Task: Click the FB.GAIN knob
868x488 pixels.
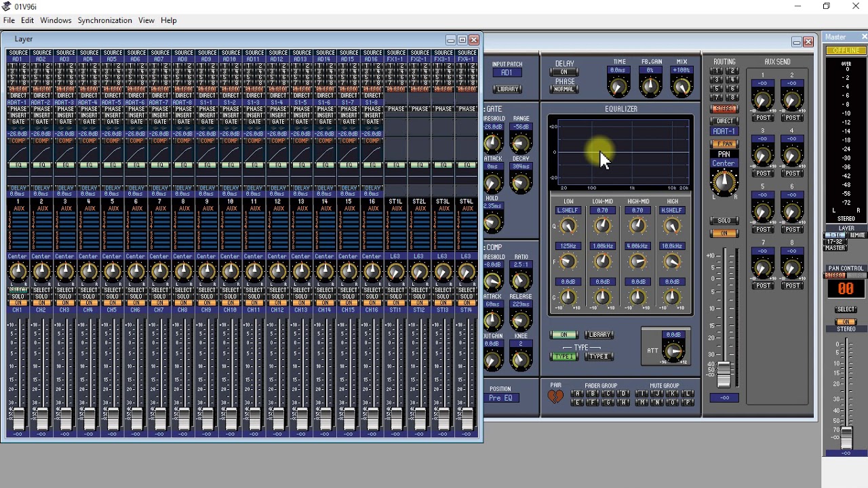Action: coord(651,87)
